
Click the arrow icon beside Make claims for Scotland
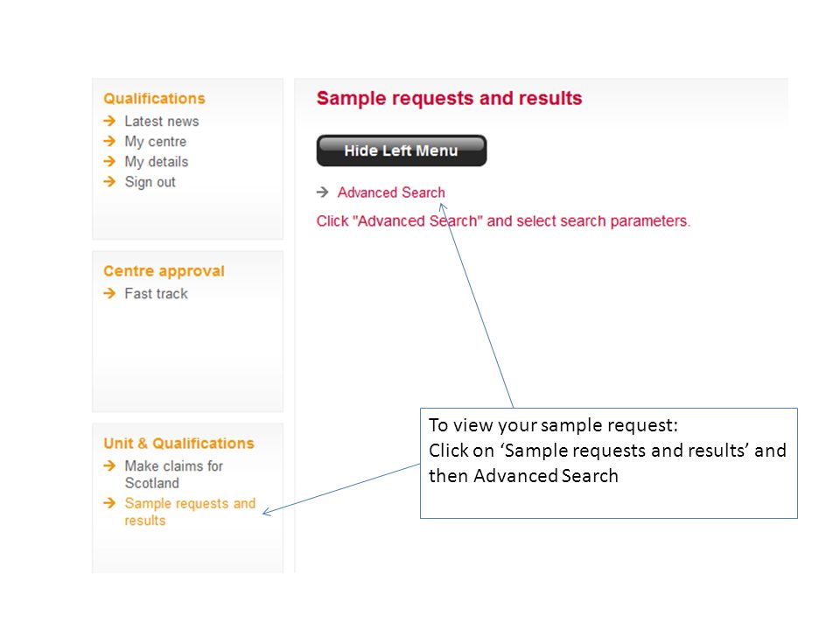tap(109, 466)
